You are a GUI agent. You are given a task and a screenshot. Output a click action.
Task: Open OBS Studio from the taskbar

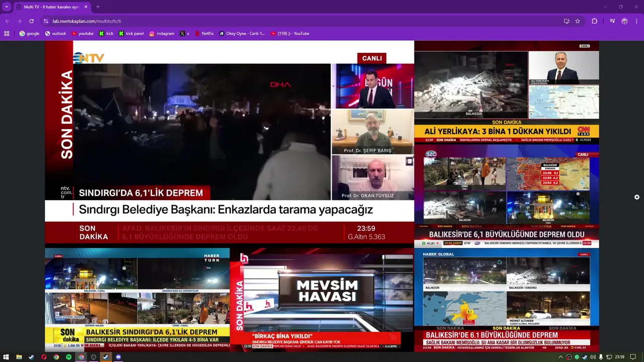(x=94, y=357)
